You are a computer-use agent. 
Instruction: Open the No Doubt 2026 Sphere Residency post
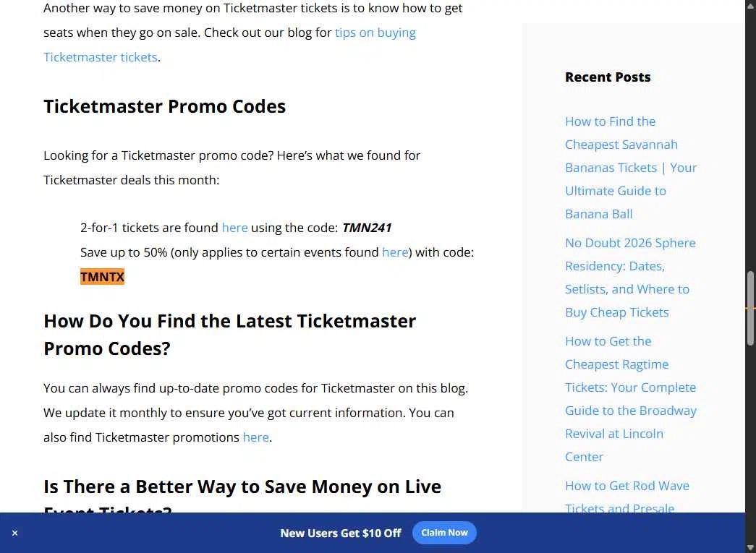(x=630, y=278)
